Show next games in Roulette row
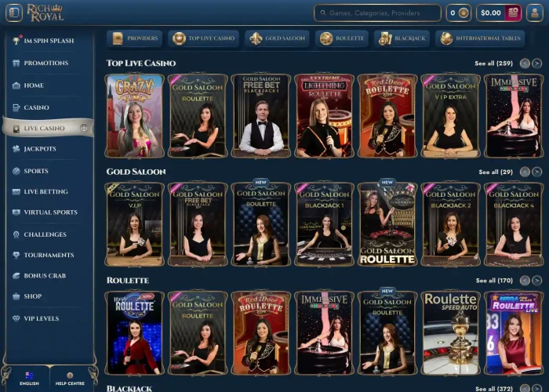The width and height of the screenshot is (549, 392). 536,281
